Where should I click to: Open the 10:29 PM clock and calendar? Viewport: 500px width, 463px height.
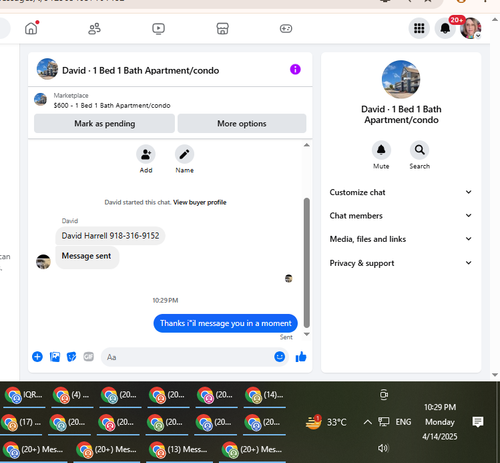tap(440, 422)
